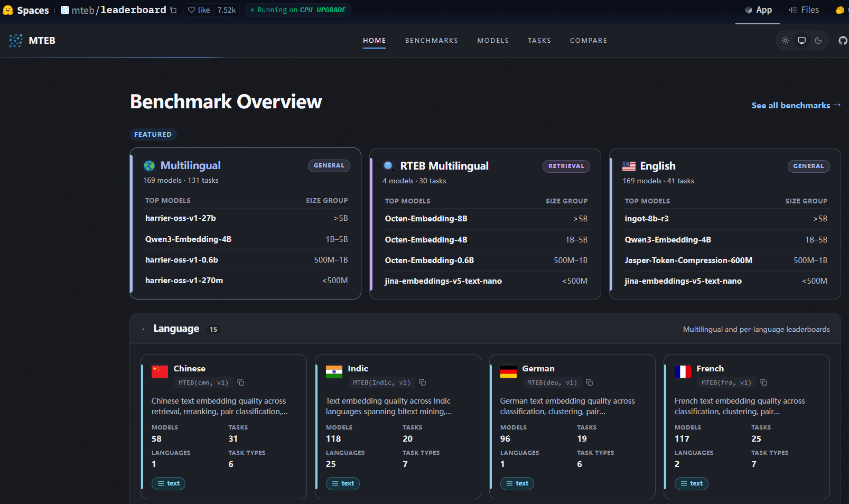
Task: Copy the MTEB(fra, v1) benchmark name
Action: tap(764, 382)
